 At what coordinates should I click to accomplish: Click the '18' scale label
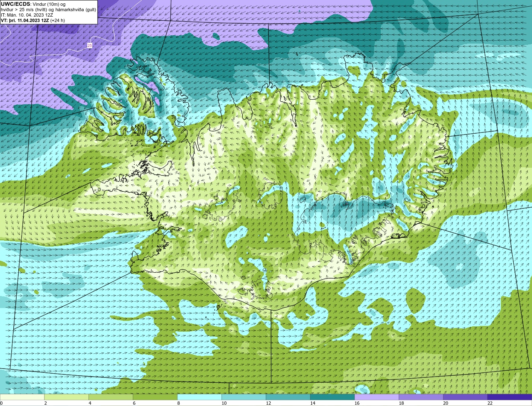point(401,403)
